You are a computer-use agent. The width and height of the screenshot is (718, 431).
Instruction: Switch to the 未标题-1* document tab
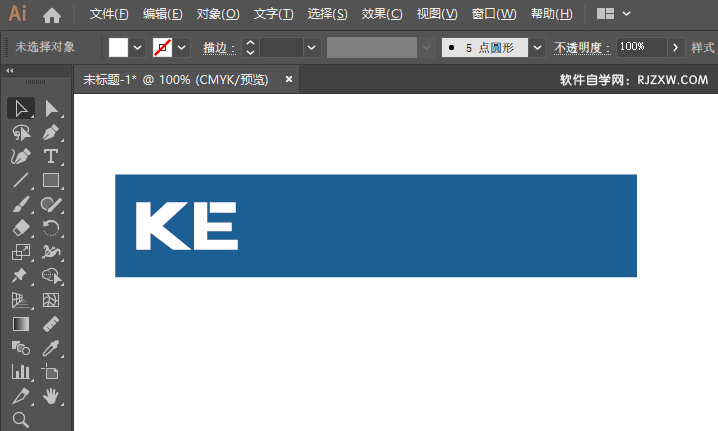176,80
